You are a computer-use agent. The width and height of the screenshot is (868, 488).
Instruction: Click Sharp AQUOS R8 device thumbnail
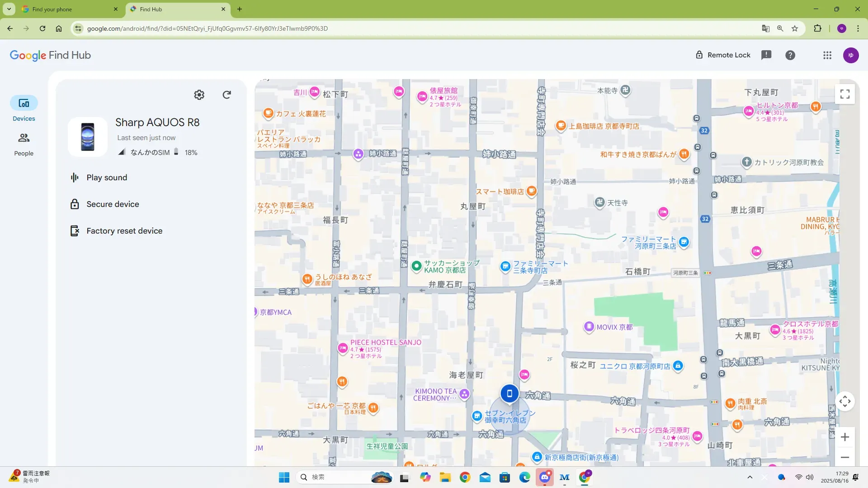tap(88, 137)
